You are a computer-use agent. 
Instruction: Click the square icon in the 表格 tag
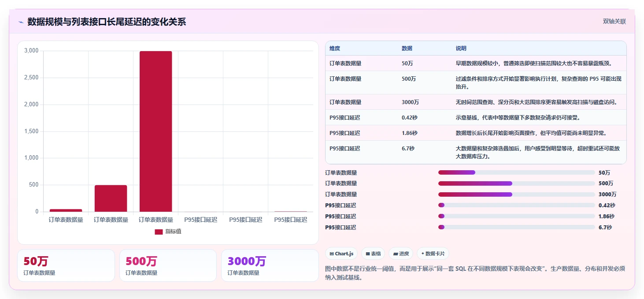[x=368, y=254]
